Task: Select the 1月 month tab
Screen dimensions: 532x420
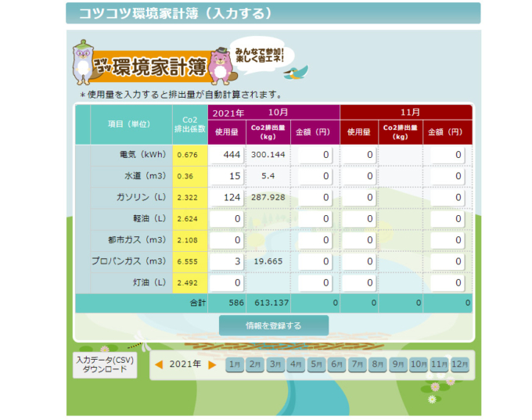Action: click(234, 364)
